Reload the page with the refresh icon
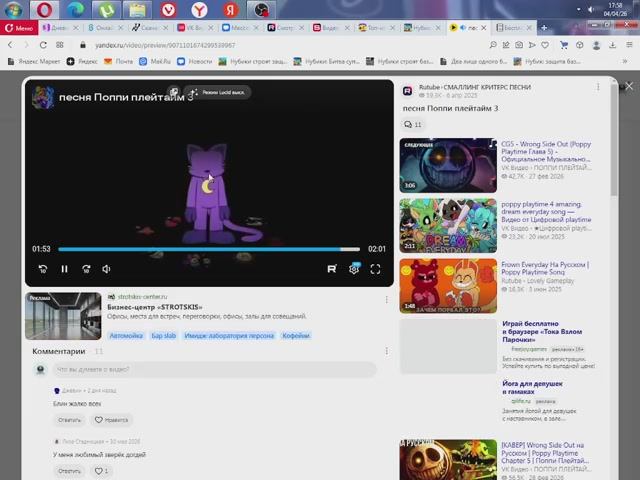 point(43,45)
